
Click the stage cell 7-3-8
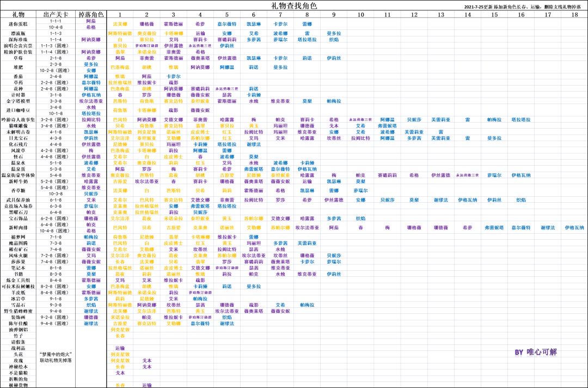pyautogui.click(x=56, y=243)
